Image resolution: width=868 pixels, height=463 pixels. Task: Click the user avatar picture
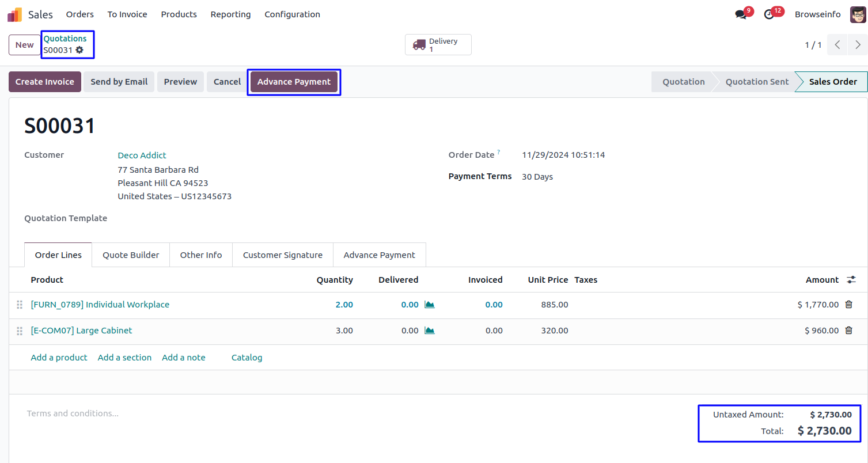tap(857, 14)
